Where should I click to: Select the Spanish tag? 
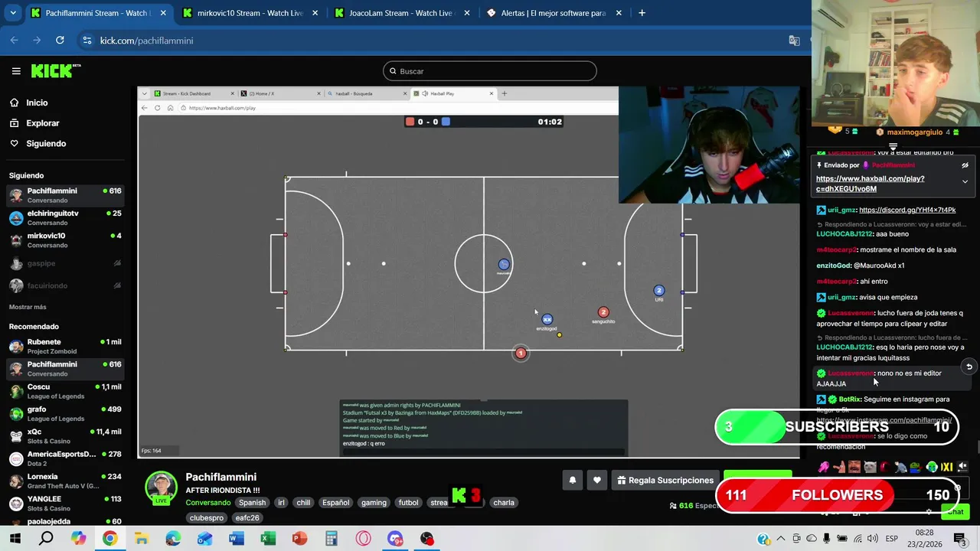(x=252, y=503)
